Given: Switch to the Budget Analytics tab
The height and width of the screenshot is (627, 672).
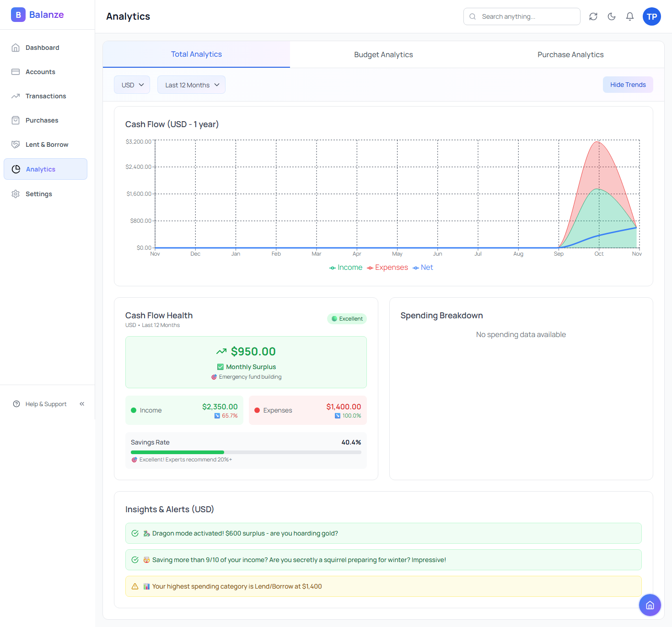Looking at the screenshot, I should (383, 54).
